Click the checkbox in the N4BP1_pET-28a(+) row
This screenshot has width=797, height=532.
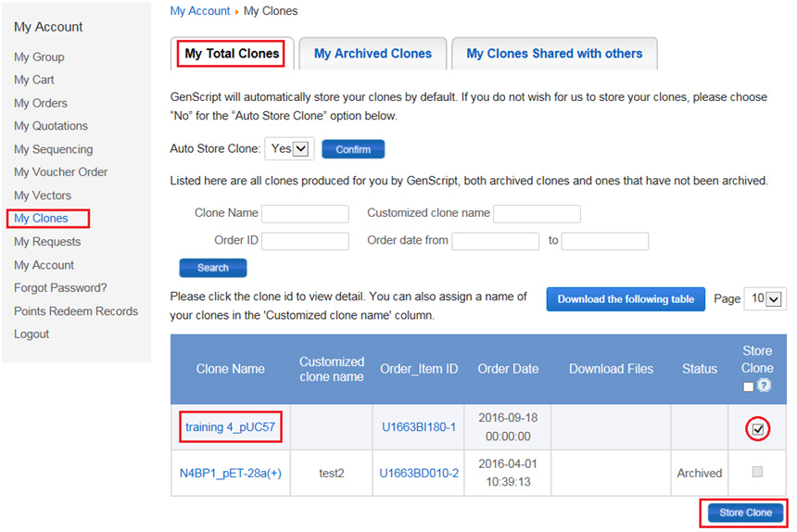tap(757, 472)
